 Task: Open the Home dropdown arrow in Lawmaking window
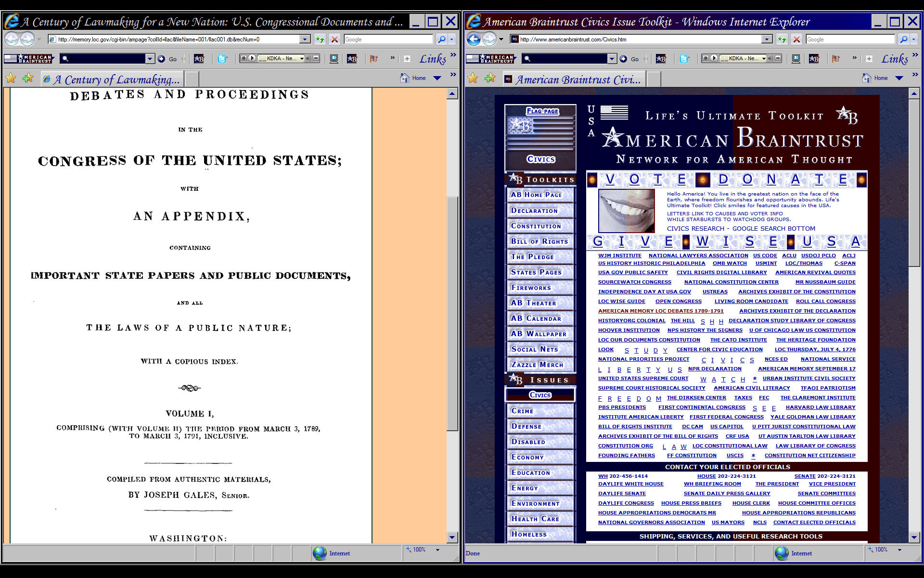click(x=437, y=78)
